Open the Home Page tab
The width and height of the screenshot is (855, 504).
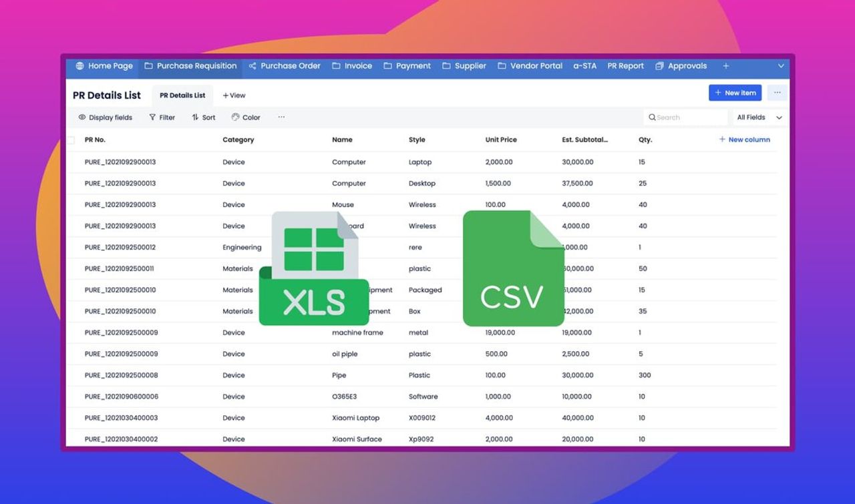click(104, 66)
